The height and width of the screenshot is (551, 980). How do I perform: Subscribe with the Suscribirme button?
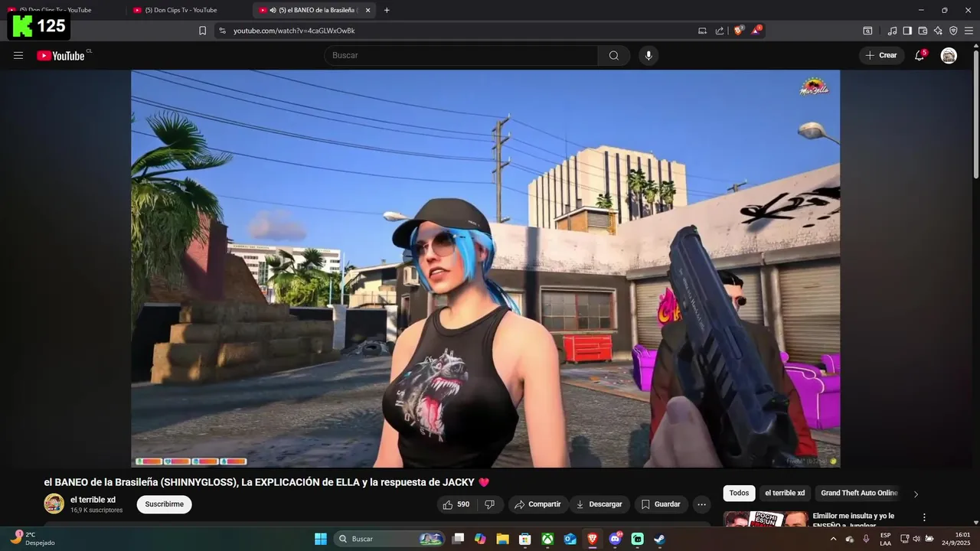tap(164, 504)
